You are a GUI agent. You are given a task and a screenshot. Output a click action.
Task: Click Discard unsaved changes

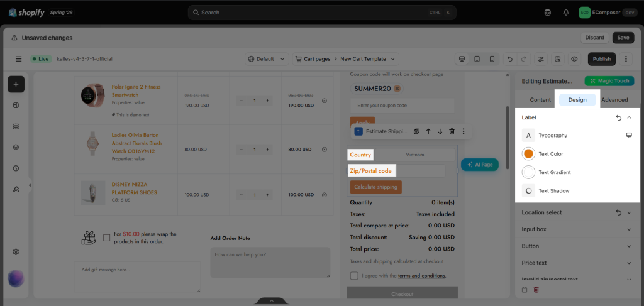point(594,38)
